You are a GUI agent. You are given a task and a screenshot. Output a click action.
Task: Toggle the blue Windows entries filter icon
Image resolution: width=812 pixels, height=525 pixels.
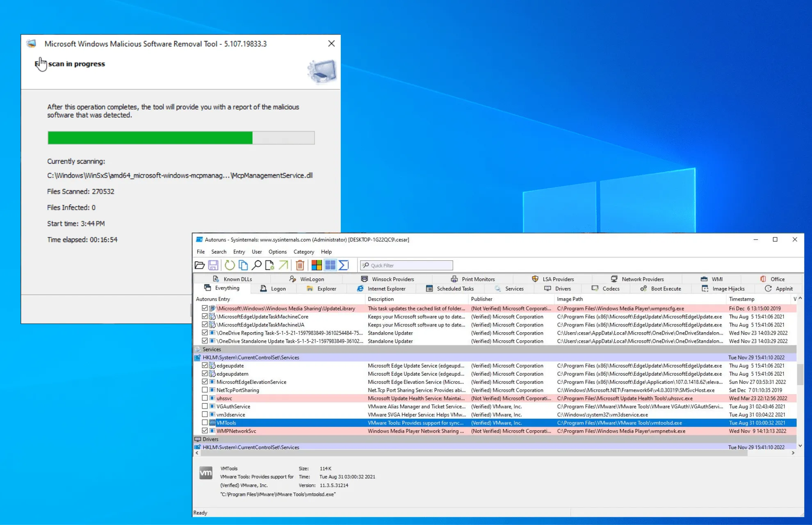click(x=330, y=265)
